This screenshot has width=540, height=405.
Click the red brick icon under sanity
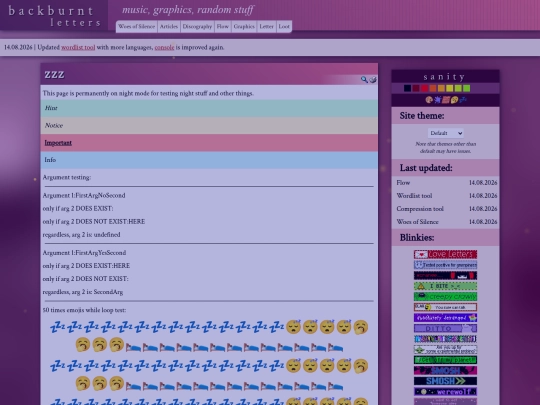(x=446, y=100)
